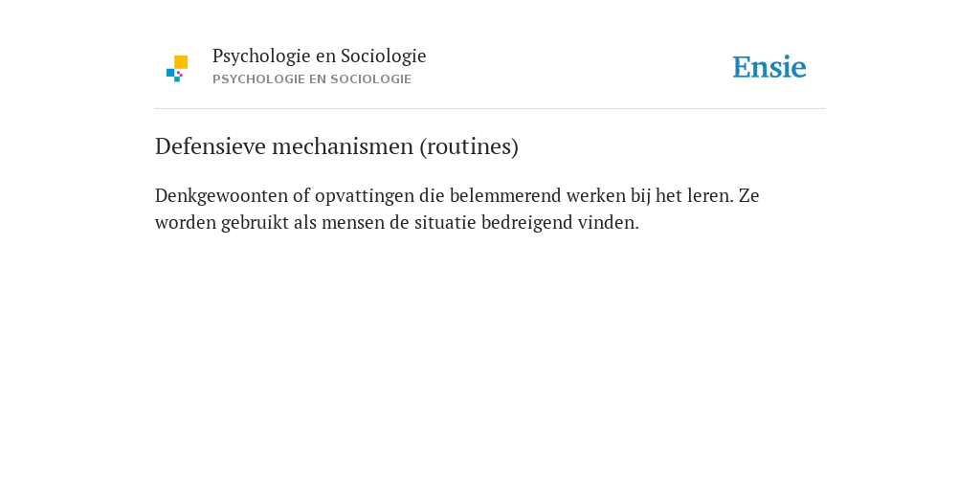Click the yellow square in the logo
The width and height of the screenshot is (980, 490).
[181, 62]
